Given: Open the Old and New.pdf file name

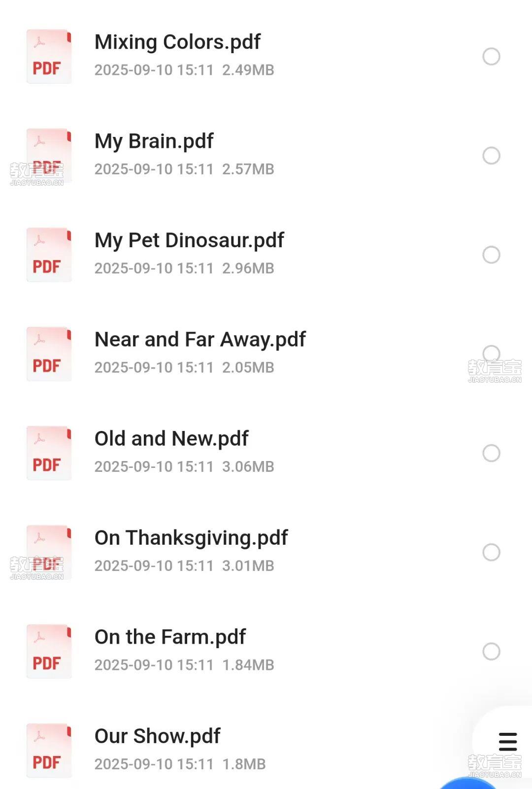Looking at the screenshot, I should coord(171,439).
